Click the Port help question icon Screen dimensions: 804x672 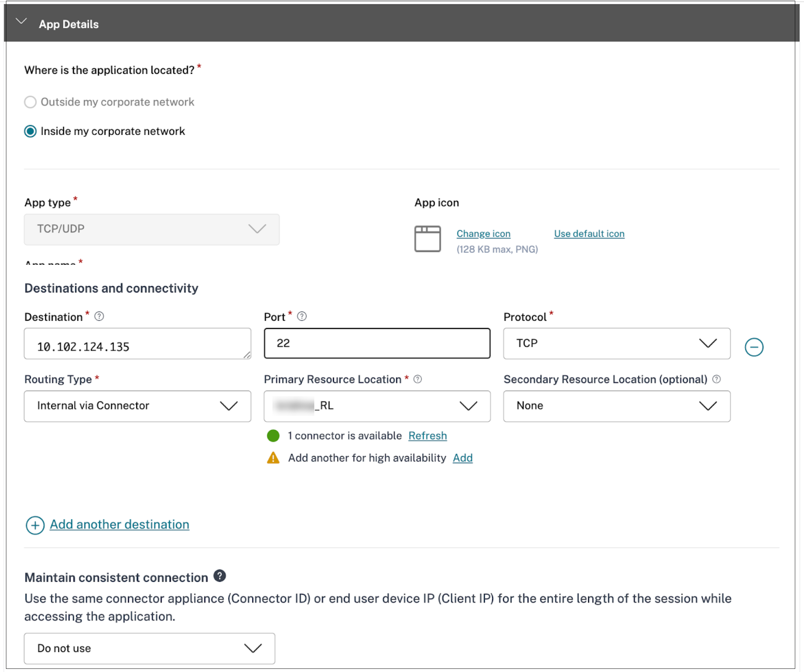tap(302, 316)
